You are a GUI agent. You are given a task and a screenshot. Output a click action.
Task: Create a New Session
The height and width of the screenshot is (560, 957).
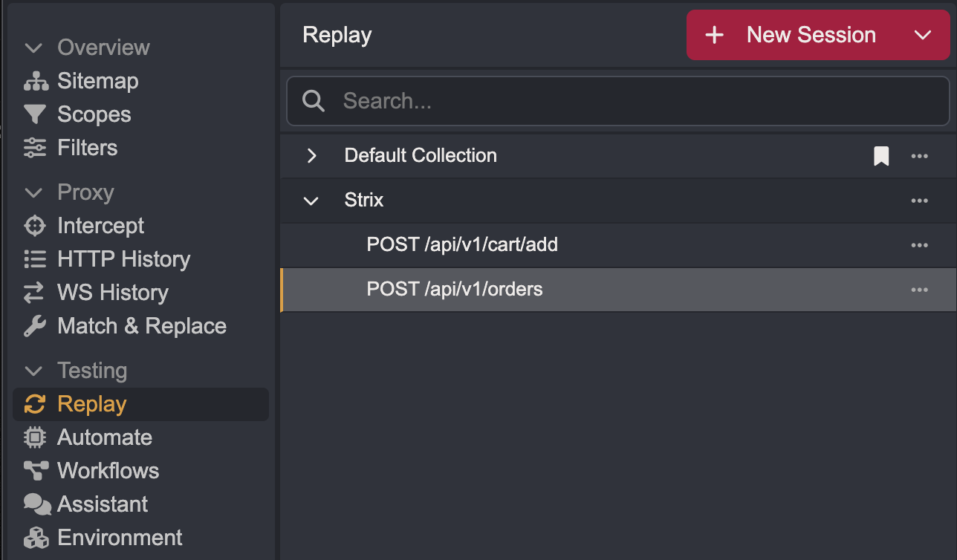coord(811,35)
